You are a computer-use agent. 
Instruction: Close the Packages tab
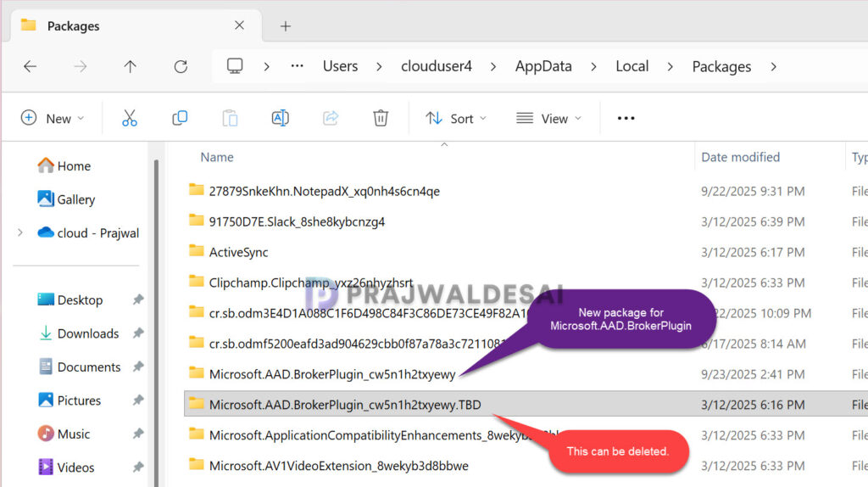[x=239, y=25]
